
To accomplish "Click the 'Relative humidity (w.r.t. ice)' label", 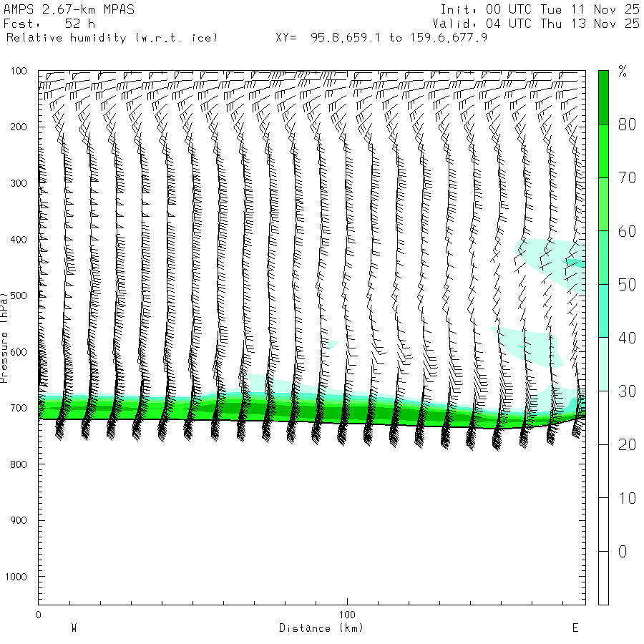I will coord(112,38).
